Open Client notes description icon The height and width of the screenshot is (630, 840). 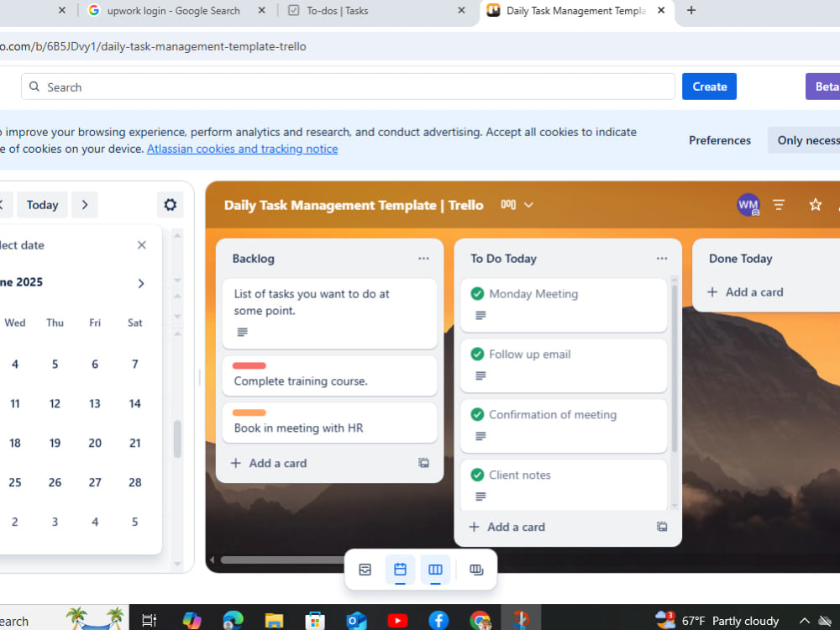click(480, 496)
